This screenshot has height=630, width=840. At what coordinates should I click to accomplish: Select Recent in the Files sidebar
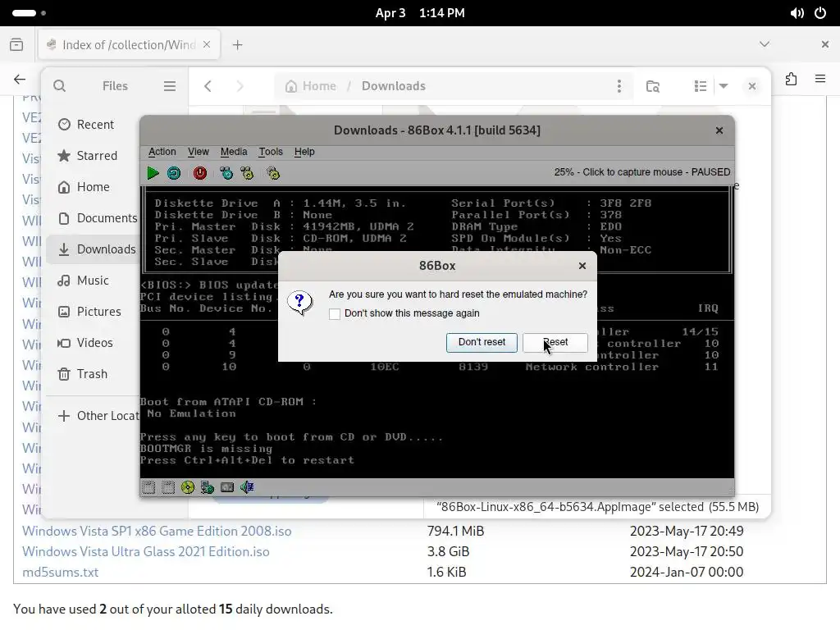(x=92, y=125)
